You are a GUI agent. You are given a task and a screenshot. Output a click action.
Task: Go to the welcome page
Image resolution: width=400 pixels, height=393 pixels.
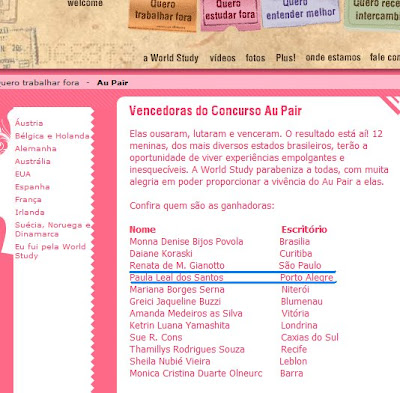click(85, 4)
